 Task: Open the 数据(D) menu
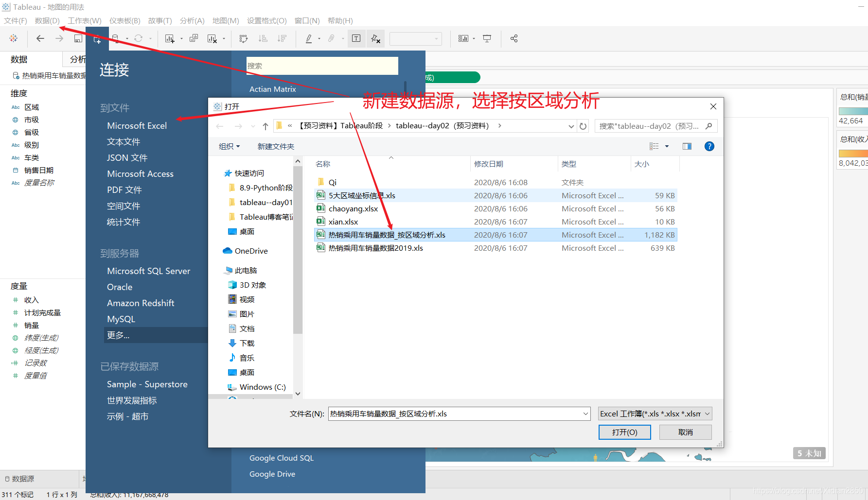click(47, 20)
